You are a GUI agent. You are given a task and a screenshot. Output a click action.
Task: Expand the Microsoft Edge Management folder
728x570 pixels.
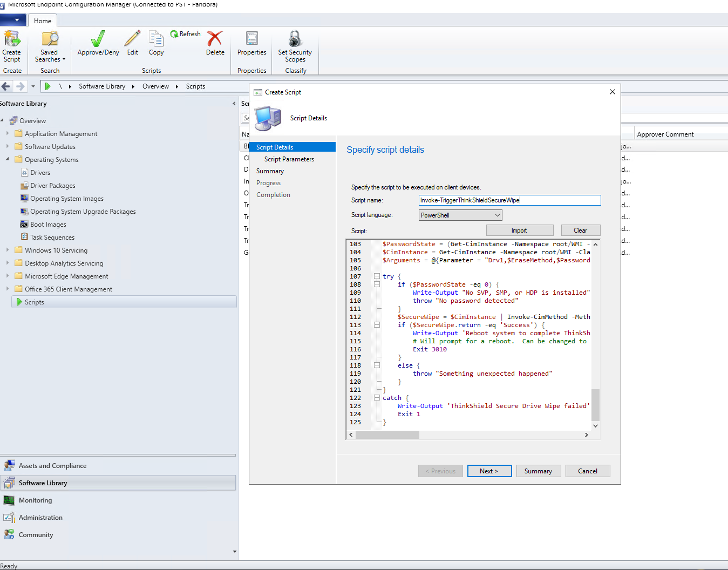coord(8,276)
